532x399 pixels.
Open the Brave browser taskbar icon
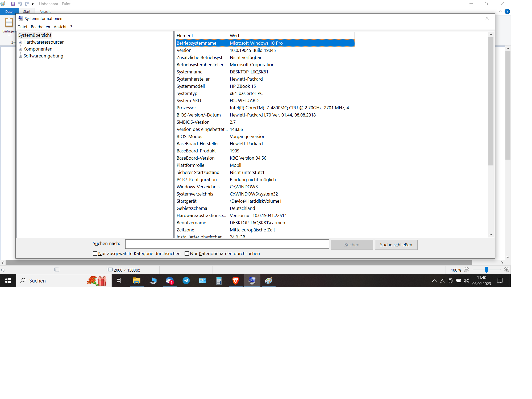coord(235,281)
